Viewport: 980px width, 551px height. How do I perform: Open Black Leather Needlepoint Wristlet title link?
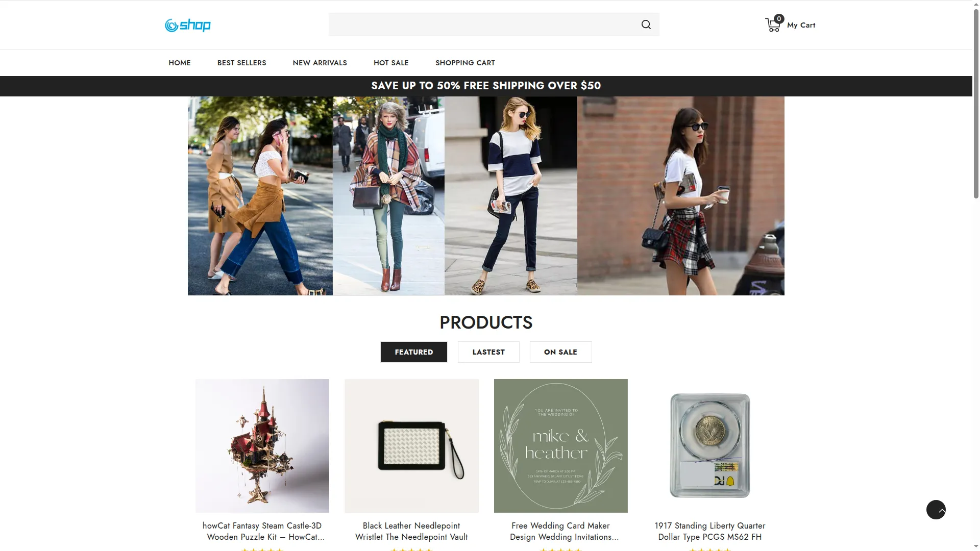(411, 531)
